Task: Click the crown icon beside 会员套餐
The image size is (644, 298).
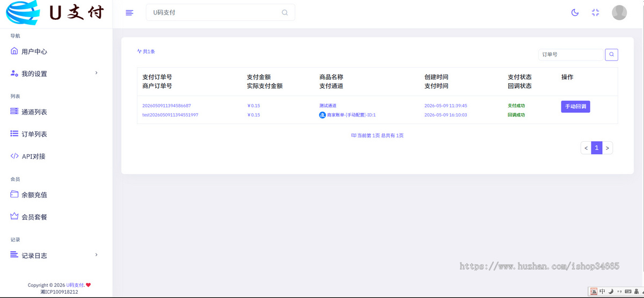Action: coord(14,216)
